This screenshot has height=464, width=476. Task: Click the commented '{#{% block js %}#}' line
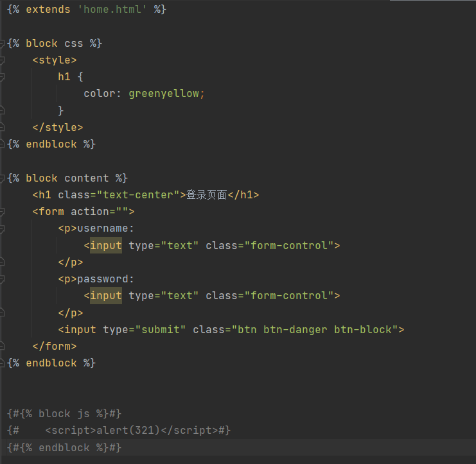click(64, 414)
